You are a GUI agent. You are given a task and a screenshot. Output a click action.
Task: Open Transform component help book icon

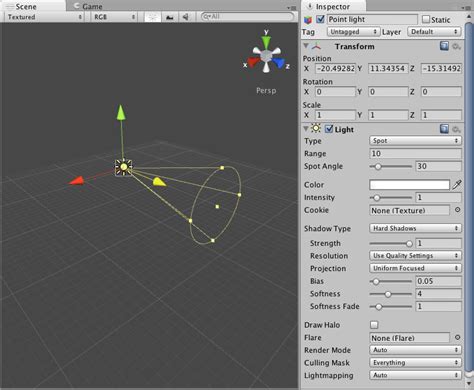click(444, 46)
